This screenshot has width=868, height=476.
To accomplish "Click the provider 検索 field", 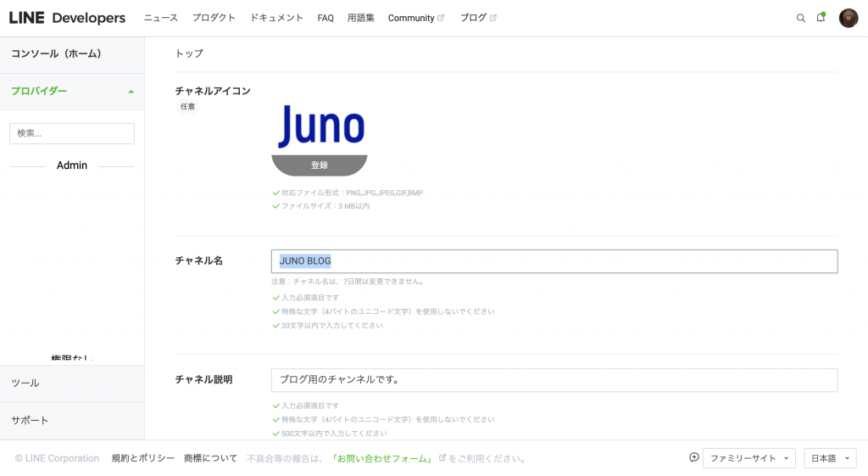I will [72, 133].
